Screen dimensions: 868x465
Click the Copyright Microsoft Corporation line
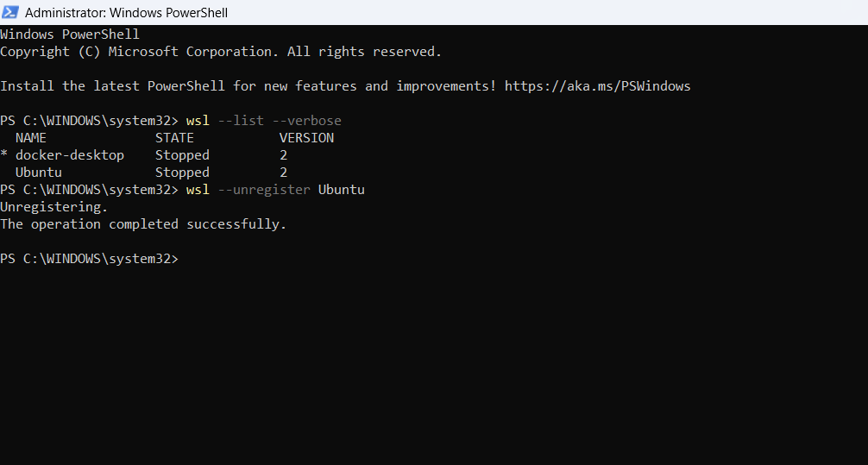[x=221, y=52]
